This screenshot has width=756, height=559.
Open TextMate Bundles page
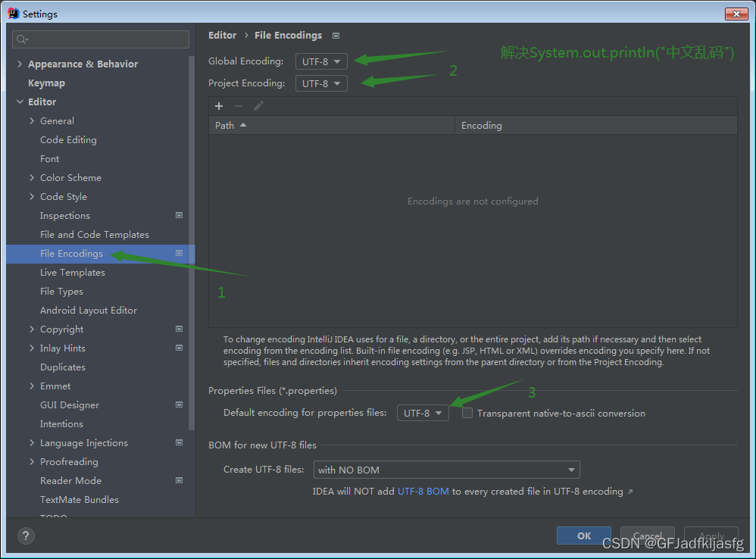coord(80,500)
